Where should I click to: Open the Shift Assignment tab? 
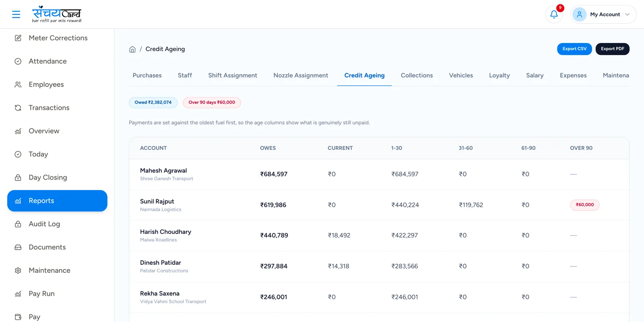click(x=233, y=75)
